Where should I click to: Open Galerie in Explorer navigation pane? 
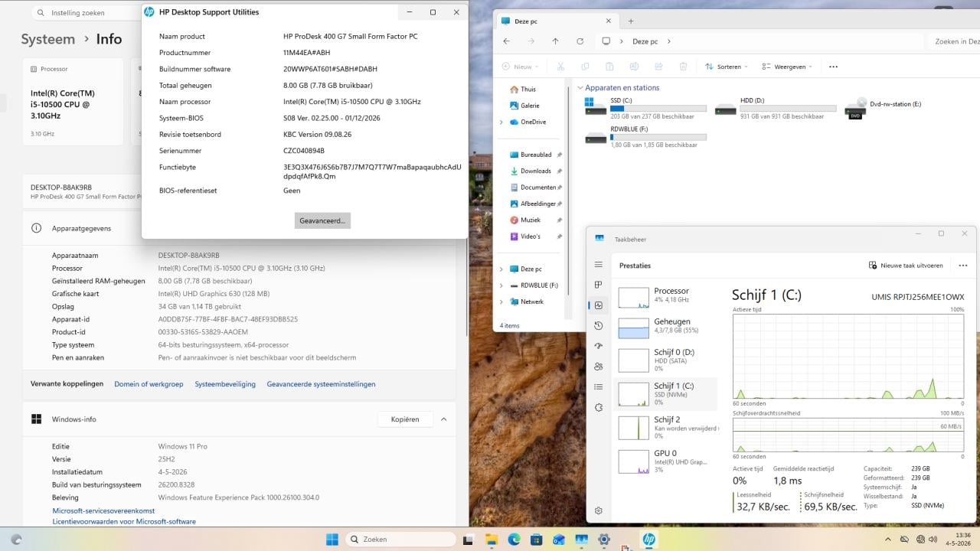(530, 106)
